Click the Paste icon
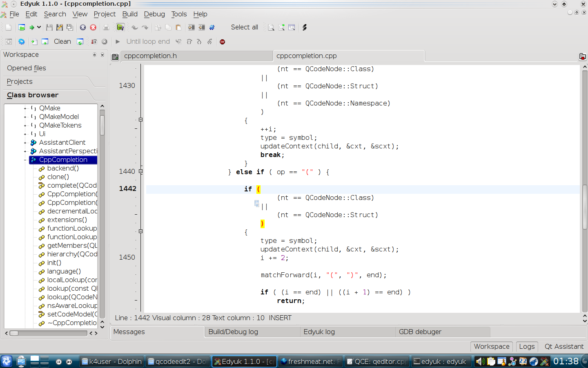Image resolution: width=588 pixels, height=368 pixels. 178,27
